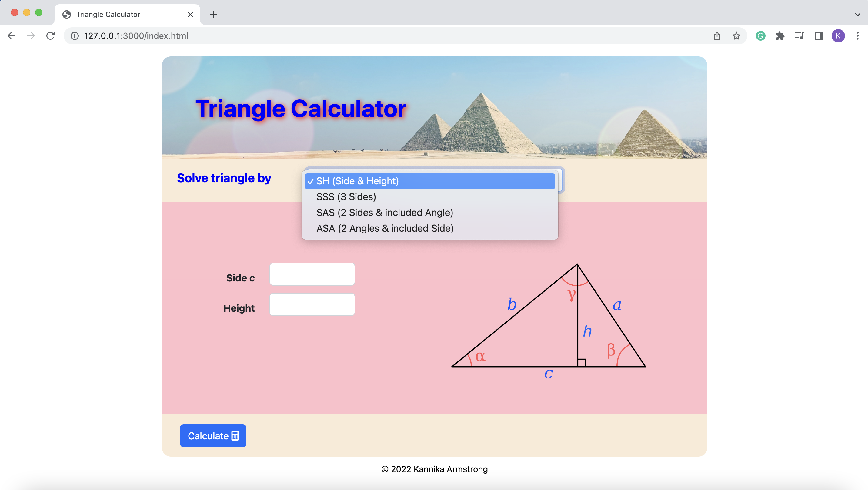Click the share/upload icon in address bar

[717, 35]
